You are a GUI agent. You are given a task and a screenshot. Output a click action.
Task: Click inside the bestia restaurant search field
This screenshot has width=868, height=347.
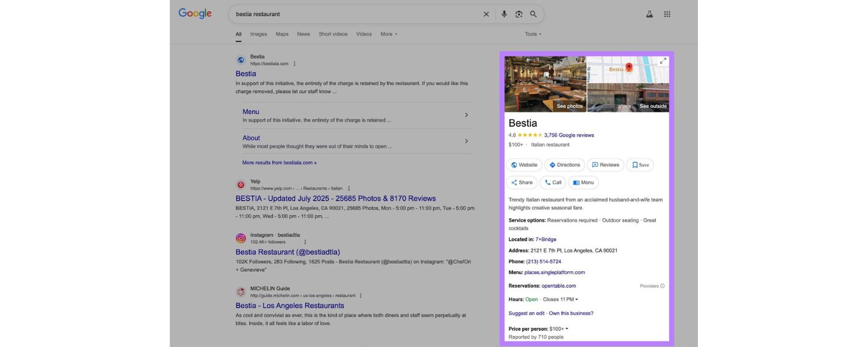[353, 14]
